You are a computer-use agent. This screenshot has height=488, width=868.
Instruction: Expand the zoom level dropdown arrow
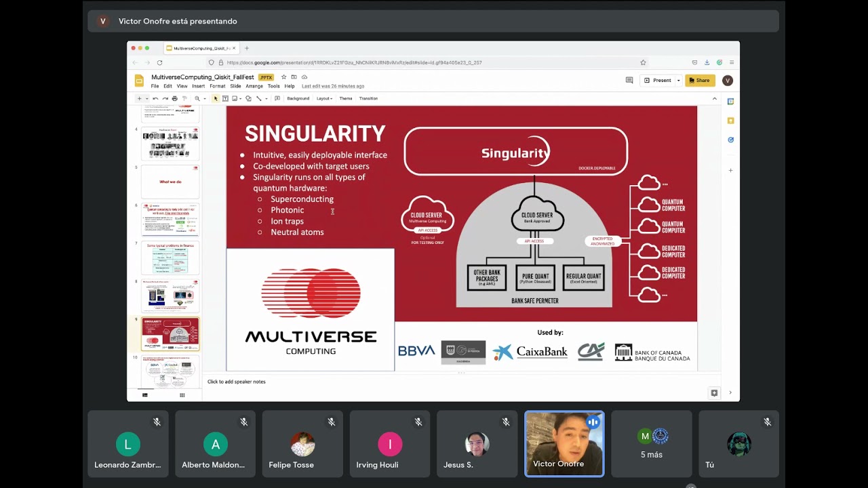point(204,99)
